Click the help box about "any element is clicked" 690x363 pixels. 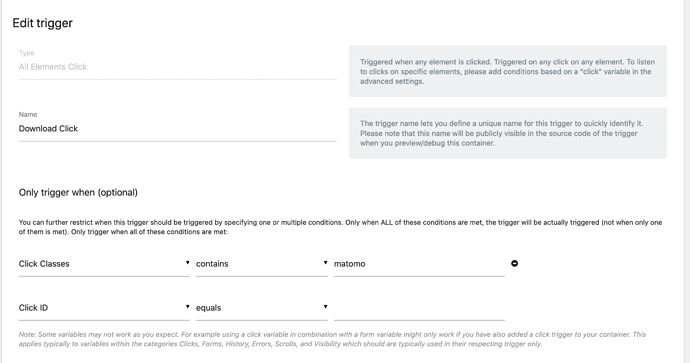click(508, 71)
